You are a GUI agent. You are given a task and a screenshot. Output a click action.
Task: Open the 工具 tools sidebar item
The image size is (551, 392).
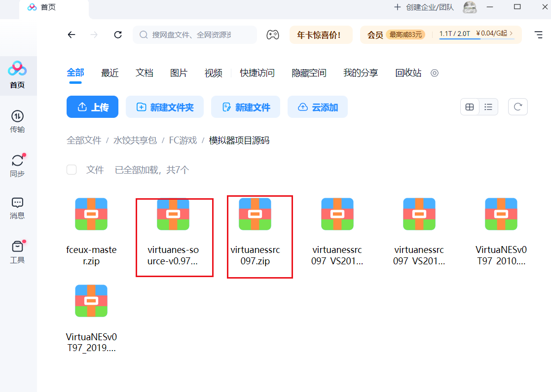[17, 252]
